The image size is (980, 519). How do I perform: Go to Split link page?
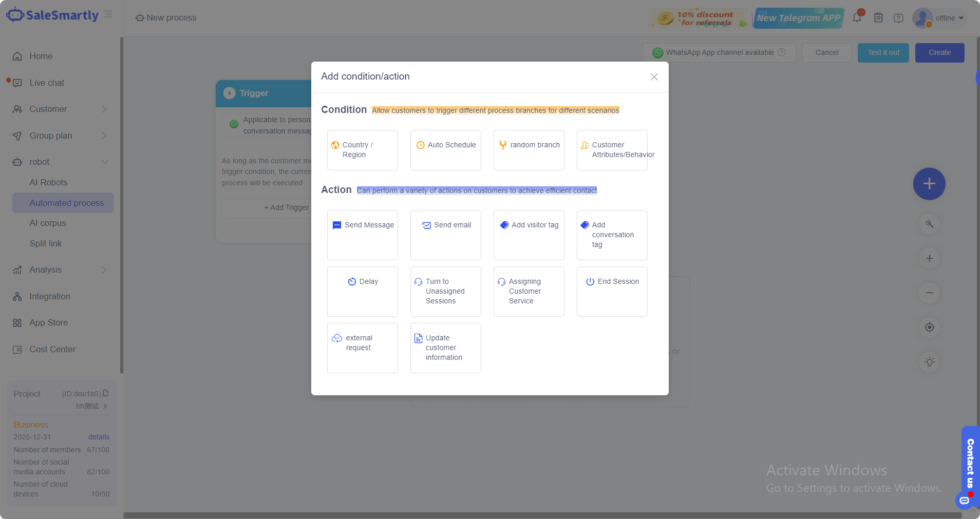coord(46,243)
